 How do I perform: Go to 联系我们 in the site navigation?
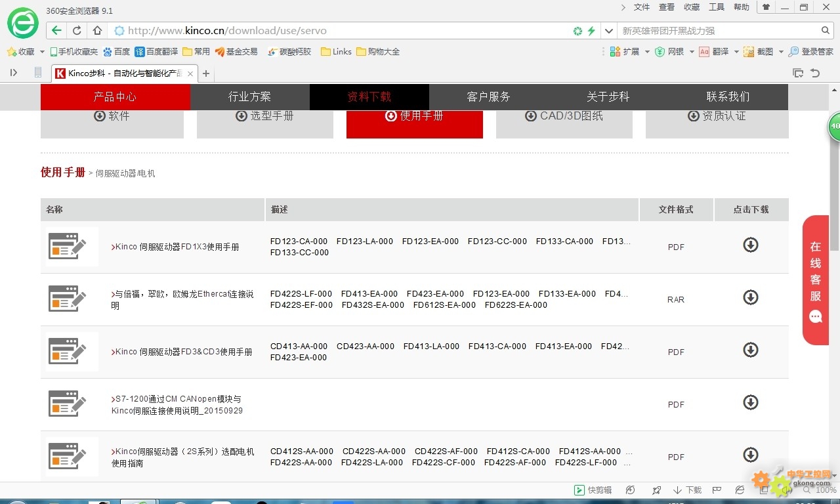[728, 96]
